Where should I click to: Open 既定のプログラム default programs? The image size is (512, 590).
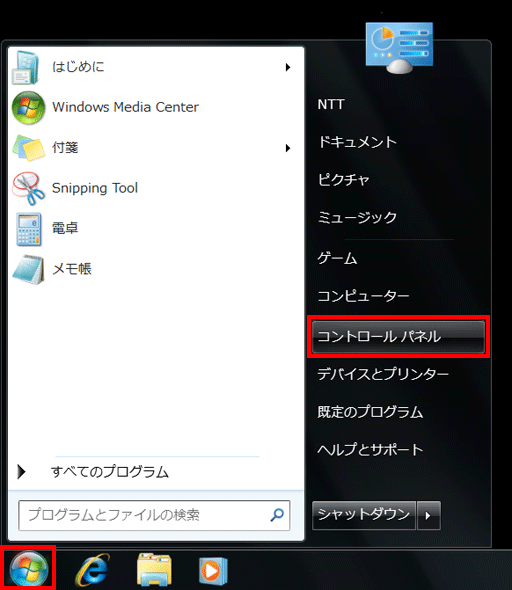pos(370,412)
